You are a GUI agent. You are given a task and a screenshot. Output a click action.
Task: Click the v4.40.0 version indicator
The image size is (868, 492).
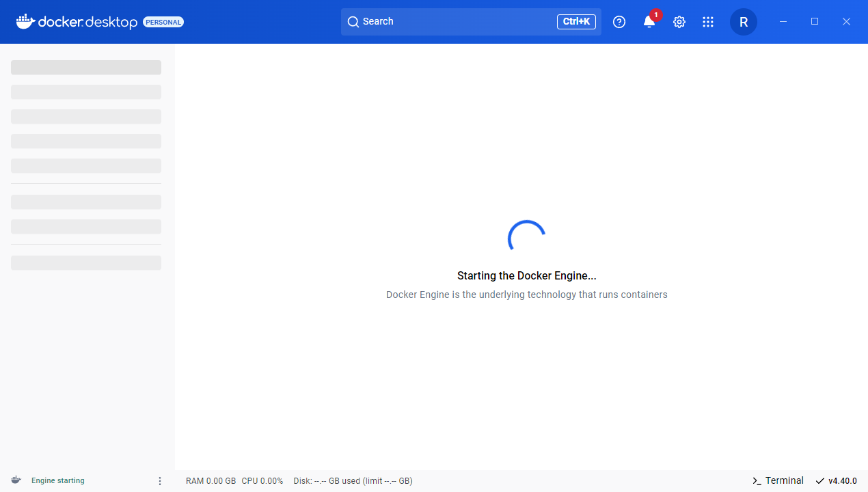click(x=836, y=481)
